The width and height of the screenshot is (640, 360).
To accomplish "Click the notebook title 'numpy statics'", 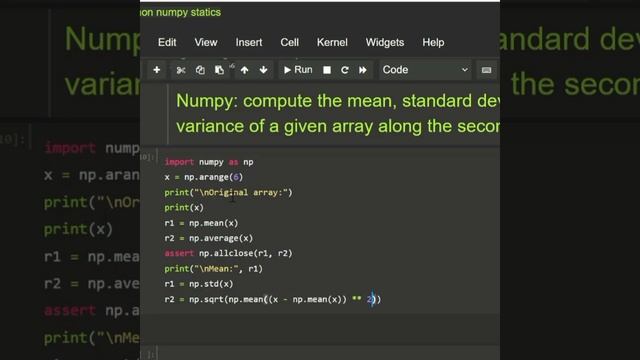I will (188, 12).
